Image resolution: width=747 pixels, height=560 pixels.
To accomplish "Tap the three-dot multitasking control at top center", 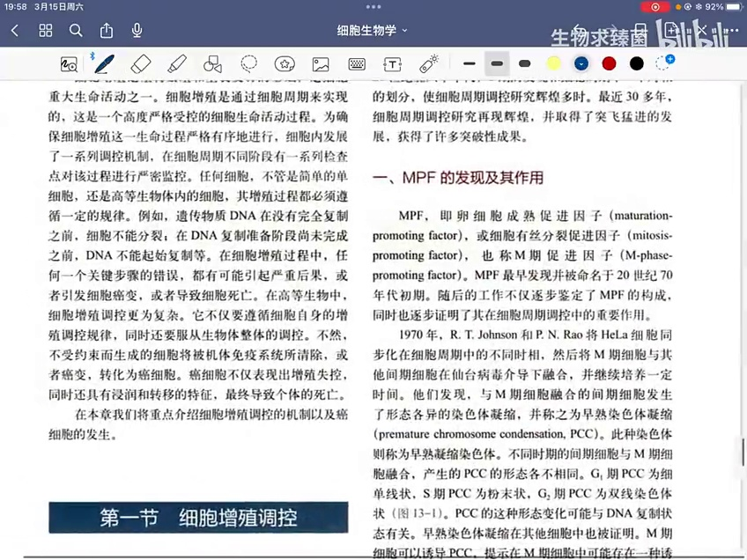I will 373,7.
